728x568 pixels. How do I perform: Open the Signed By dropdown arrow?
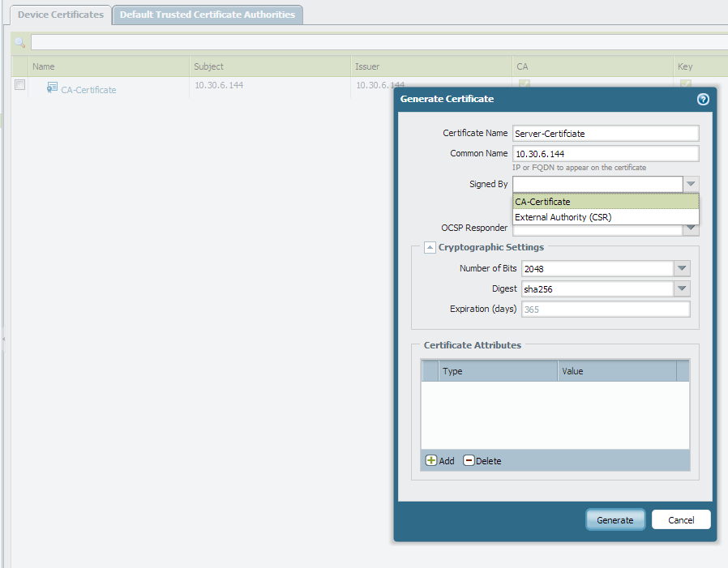(x=691, y=184)
